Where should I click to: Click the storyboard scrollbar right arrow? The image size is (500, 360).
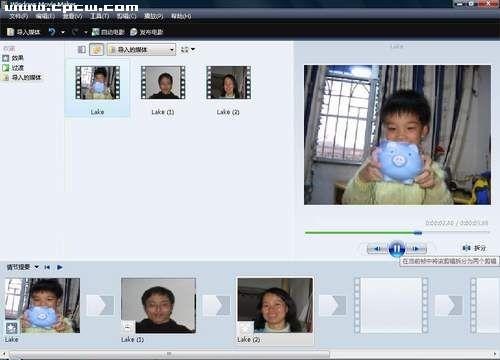point(495,354)
